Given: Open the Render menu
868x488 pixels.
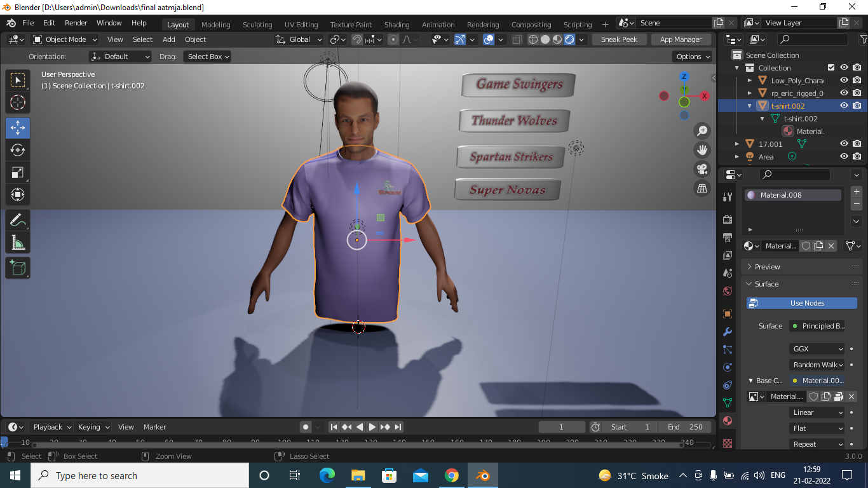Looking at the screenshot, I should pos(76,23).
